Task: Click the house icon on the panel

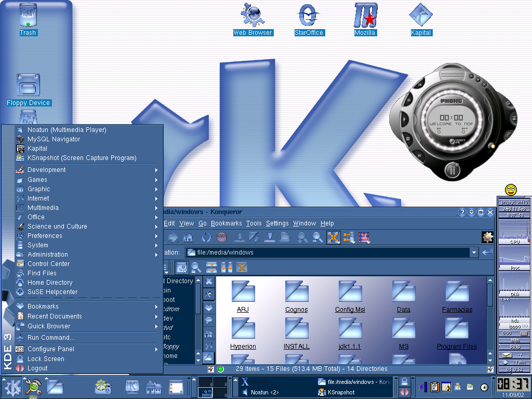Action: (154, 387)
